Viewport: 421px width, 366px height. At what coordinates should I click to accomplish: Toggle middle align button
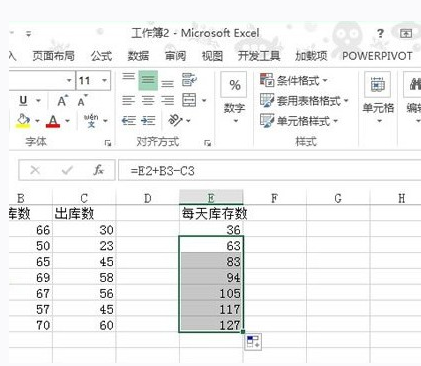click(x=148, y=80)
